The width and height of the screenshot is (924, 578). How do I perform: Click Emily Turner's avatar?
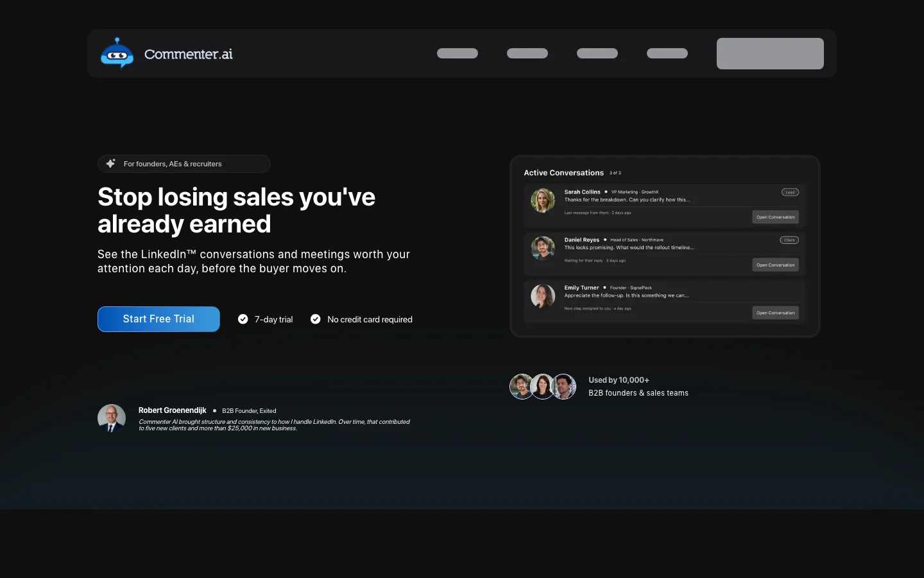pos(543,296)
